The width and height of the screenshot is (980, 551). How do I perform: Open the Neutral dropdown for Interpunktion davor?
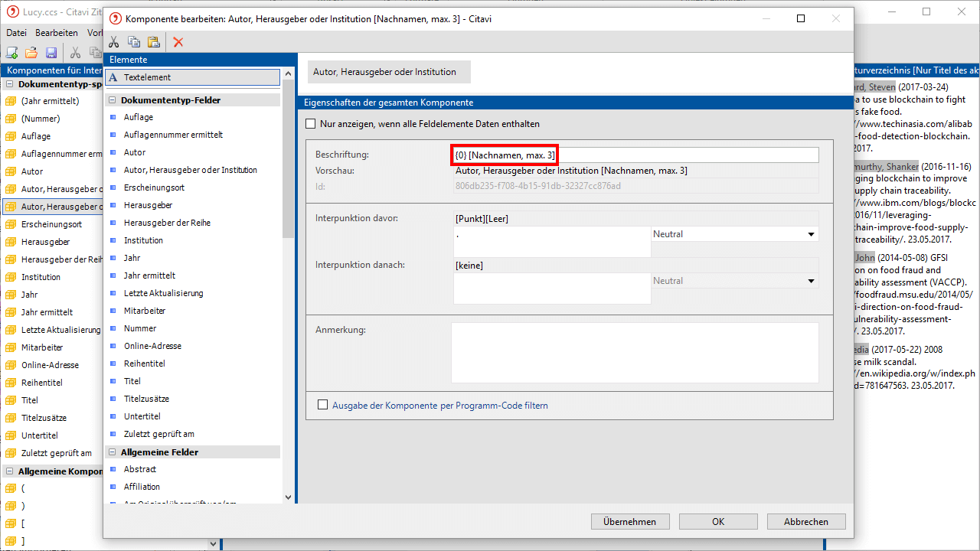[x=811, y=234]
